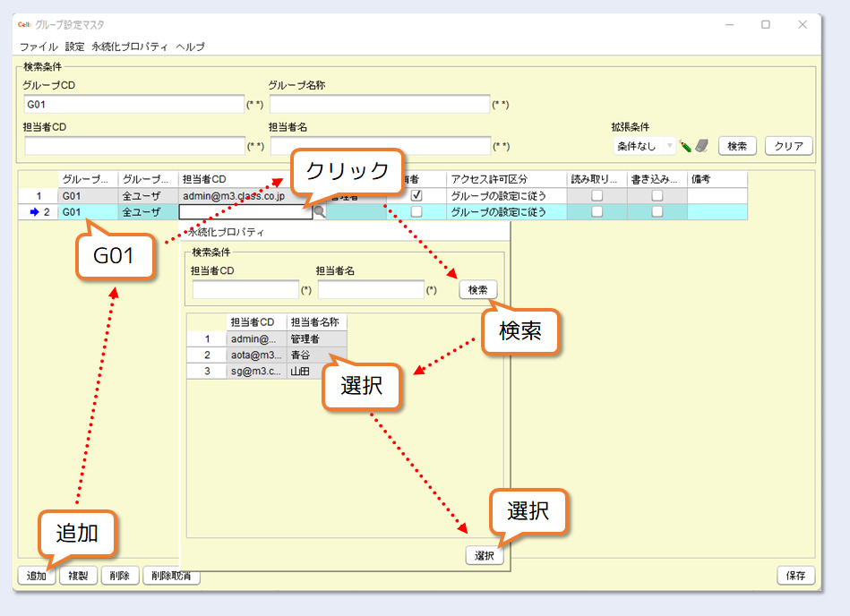Click the G01 cell in row 2
The height and width of the screenshot is (616, 850).
coord(88,212)
